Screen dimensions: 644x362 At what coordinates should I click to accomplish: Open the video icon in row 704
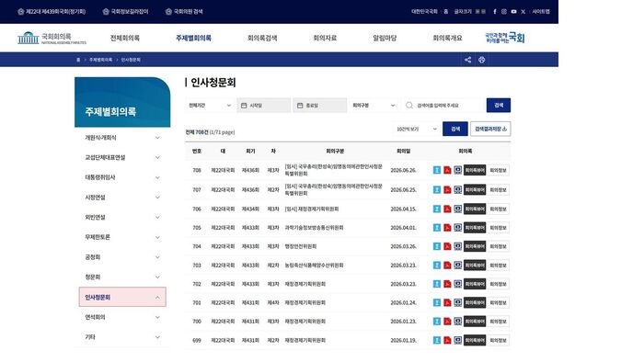point(457,246)
